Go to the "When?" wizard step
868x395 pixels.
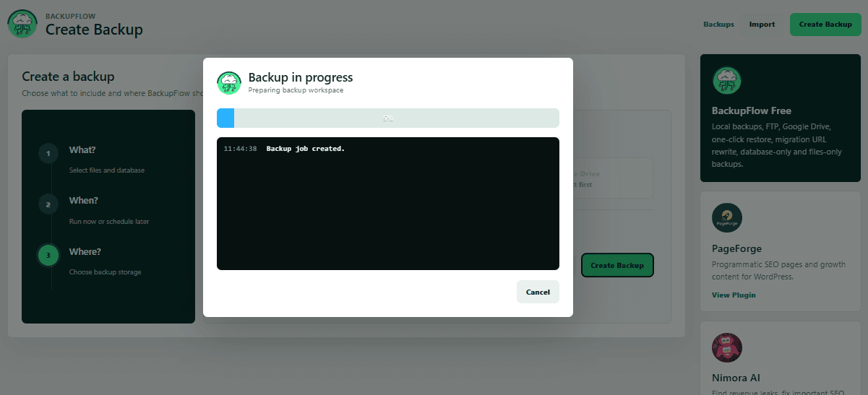coord(84,201)
